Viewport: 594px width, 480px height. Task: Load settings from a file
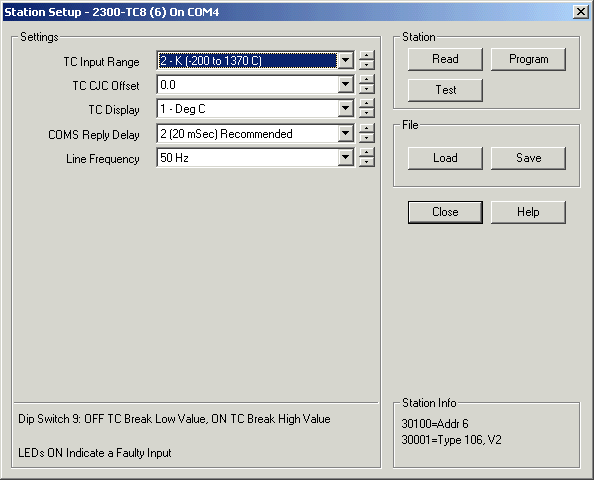coord(445,158)
